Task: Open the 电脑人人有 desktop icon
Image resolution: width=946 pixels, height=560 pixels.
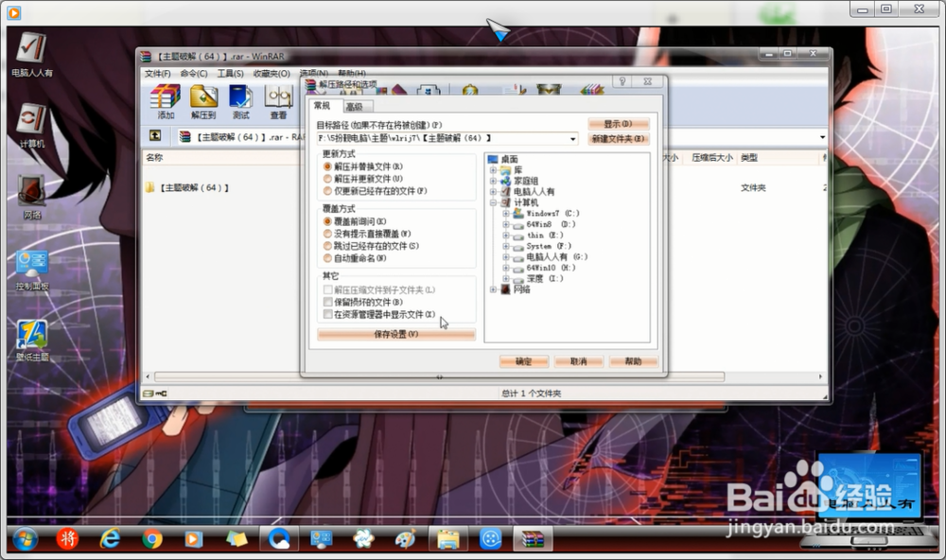Action: click(x=31, y=54)
